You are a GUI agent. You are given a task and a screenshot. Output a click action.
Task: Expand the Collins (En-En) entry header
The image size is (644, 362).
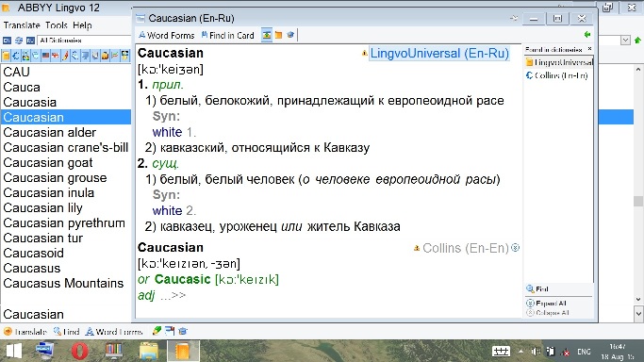[466, 248]
